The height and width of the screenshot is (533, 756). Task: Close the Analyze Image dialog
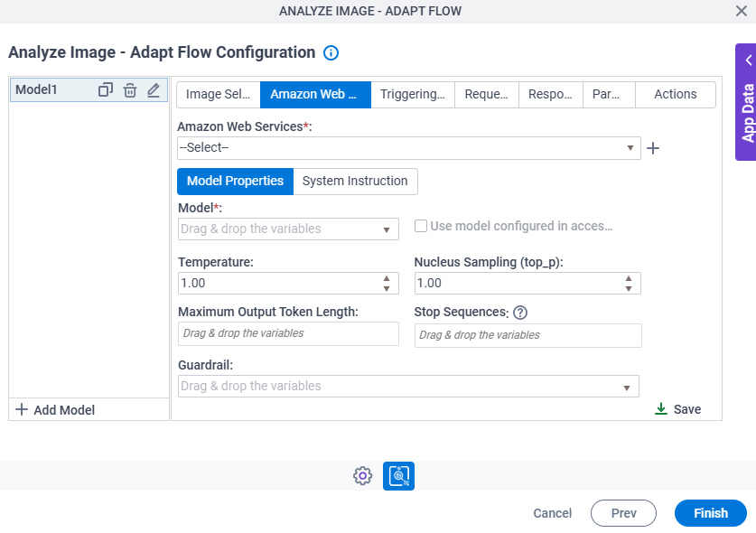pos(741,11)
